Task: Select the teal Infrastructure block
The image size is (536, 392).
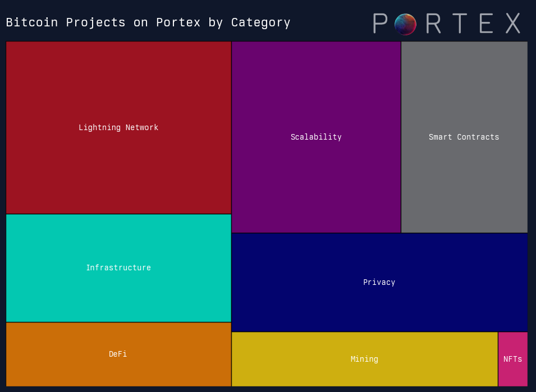Action: [x=118, y=268]
